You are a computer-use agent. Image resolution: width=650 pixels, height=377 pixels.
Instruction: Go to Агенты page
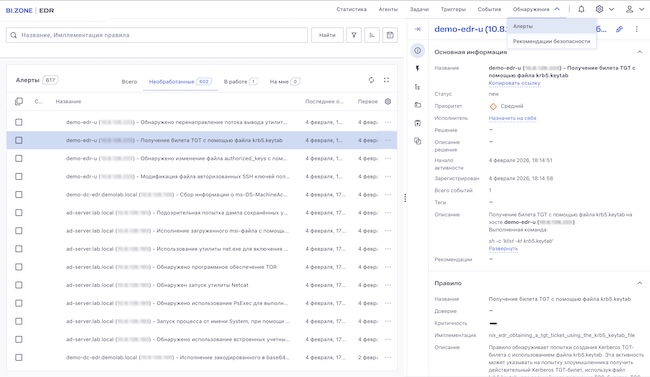pos(388,9)
